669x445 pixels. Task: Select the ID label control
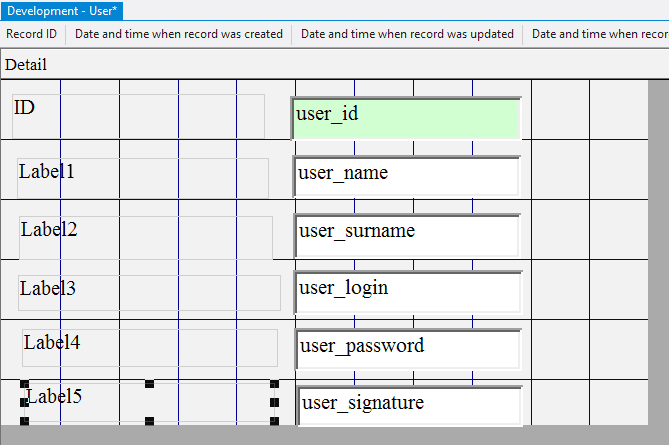pyautogui.click(x=138, y=116)
